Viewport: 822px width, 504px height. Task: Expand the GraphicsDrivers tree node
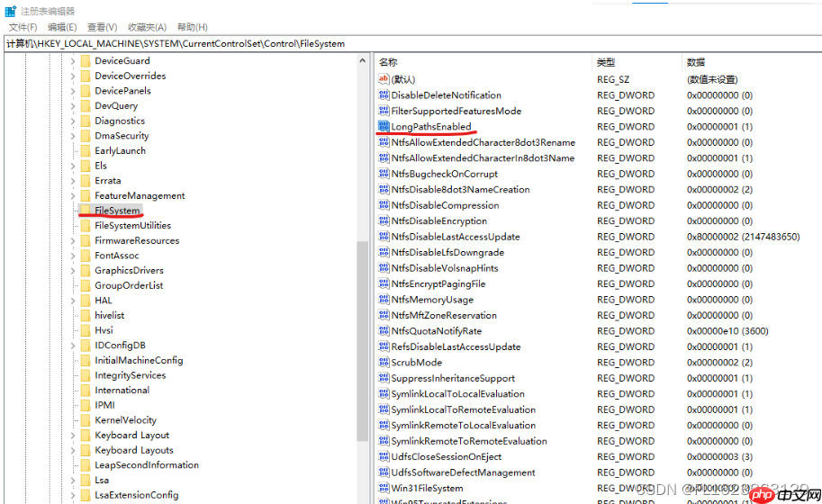click(73, 271)
